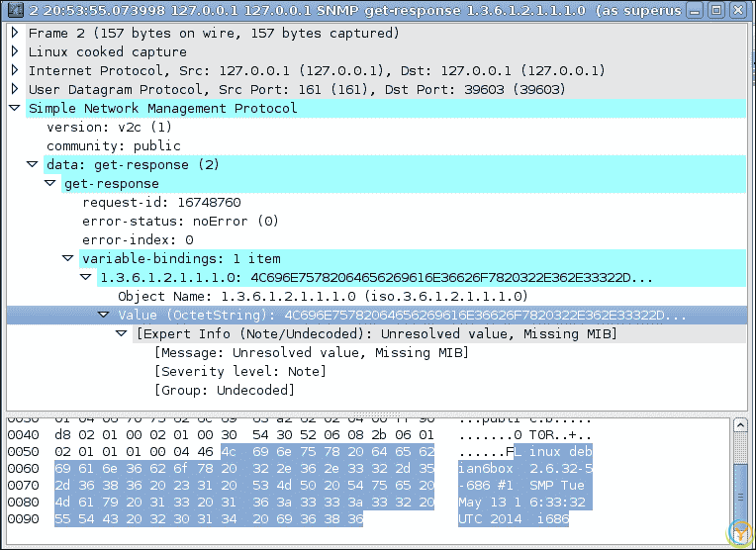Click hex dump row at offset 0070

pyautogui.click(x=198, y=486)
